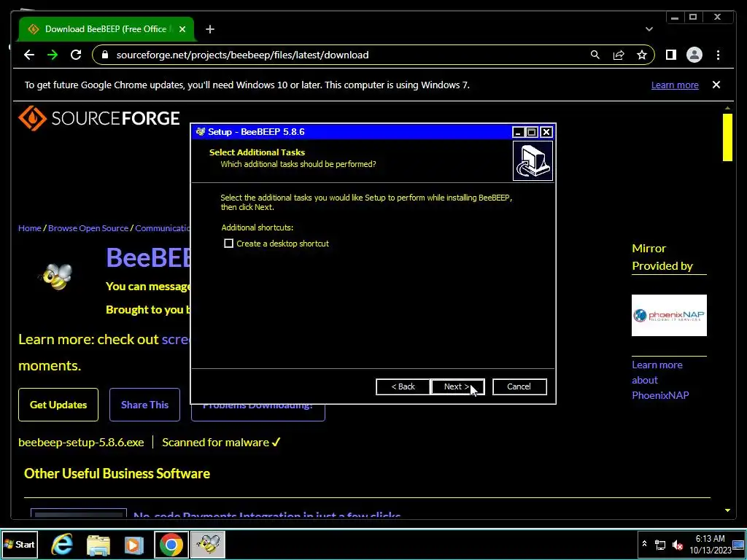Click the BeeBEEP bee icon in setup title bar
This screenshot has width=747, height=560.
pyautogui.click(x=201, y=132)
